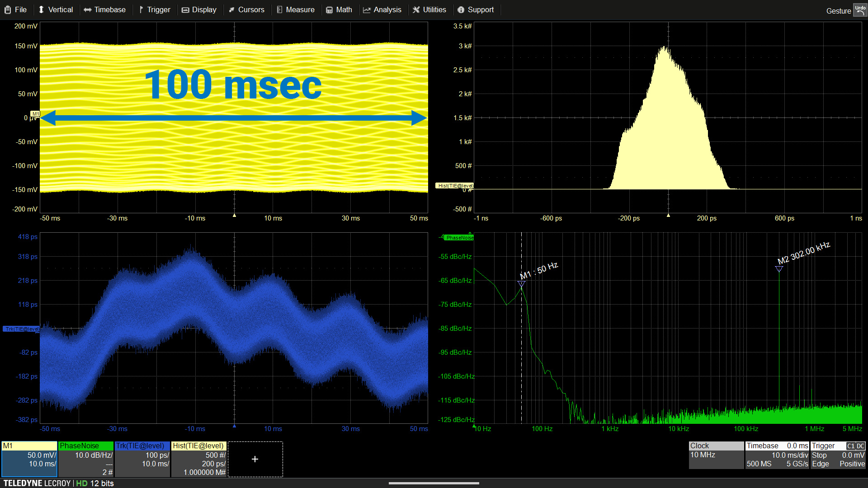
Task: Expand the Timebase menu
Action: click(x=105, y=9)
